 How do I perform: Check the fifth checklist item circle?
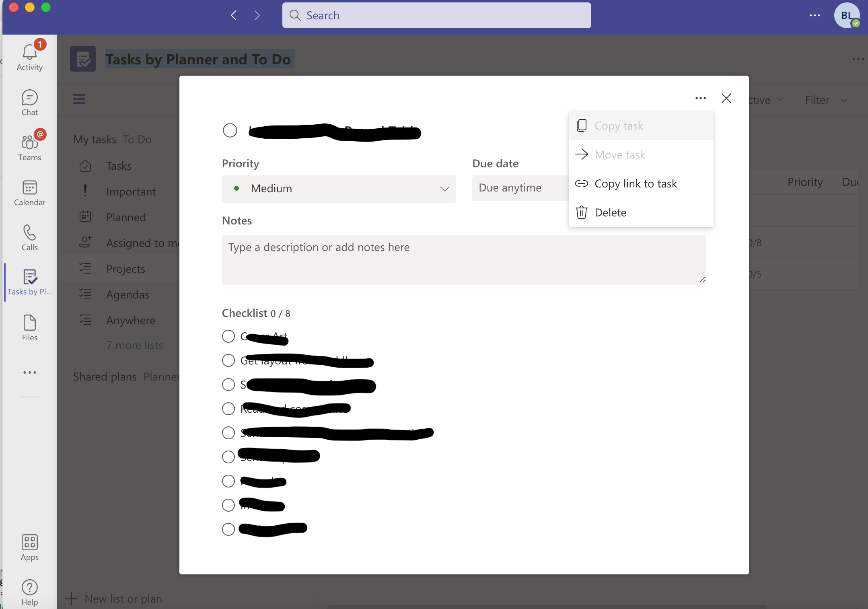click(228, 433)
